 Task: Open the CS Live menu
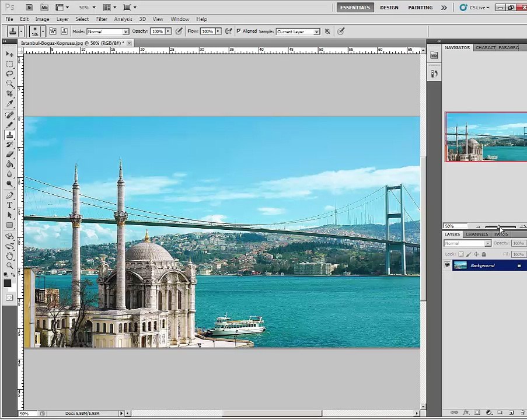tap(474, 8)
